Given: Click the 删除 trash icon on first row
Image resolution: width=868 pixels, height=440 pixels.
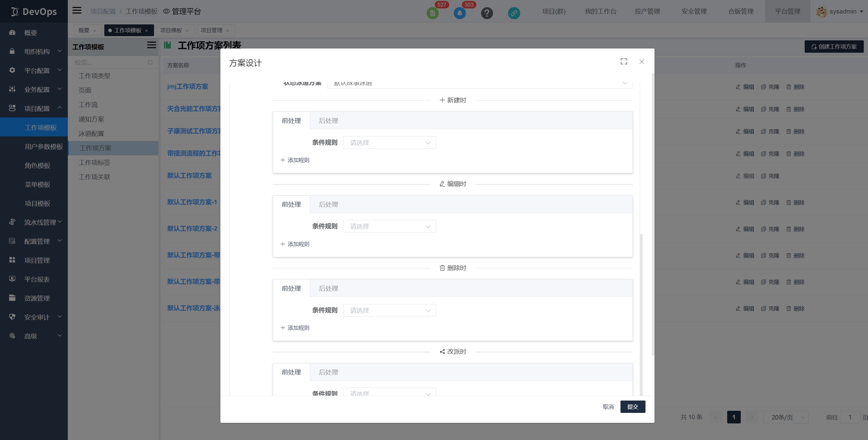Looking at the screenshot, I should coord(788,86).
